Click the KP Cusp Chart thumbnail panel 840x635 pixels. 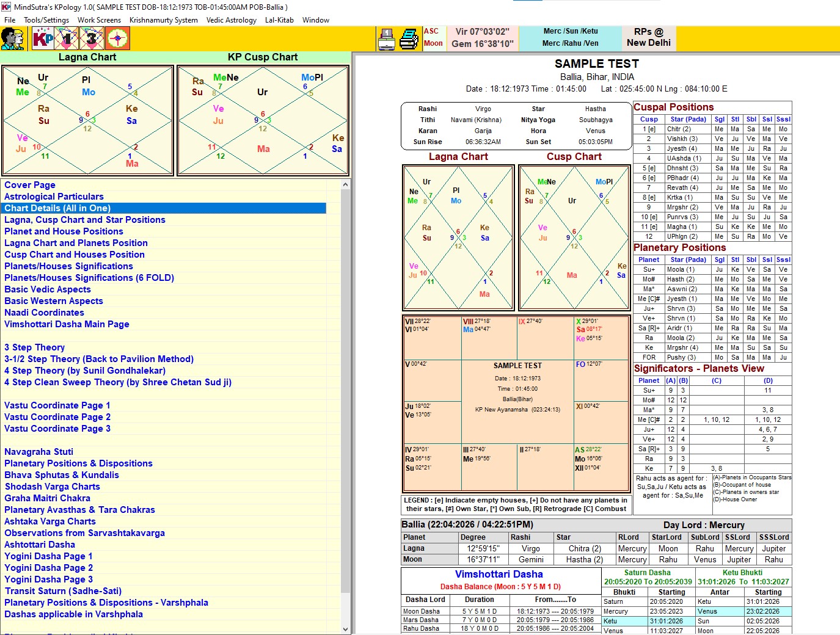pyautogui.click(x=263, y=121)
